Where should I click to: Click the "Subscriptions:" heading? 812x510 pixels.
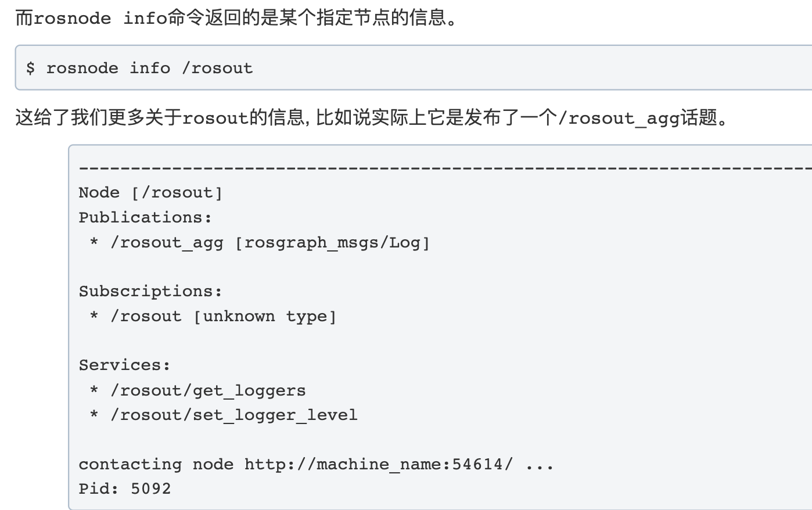click(150, 292)
